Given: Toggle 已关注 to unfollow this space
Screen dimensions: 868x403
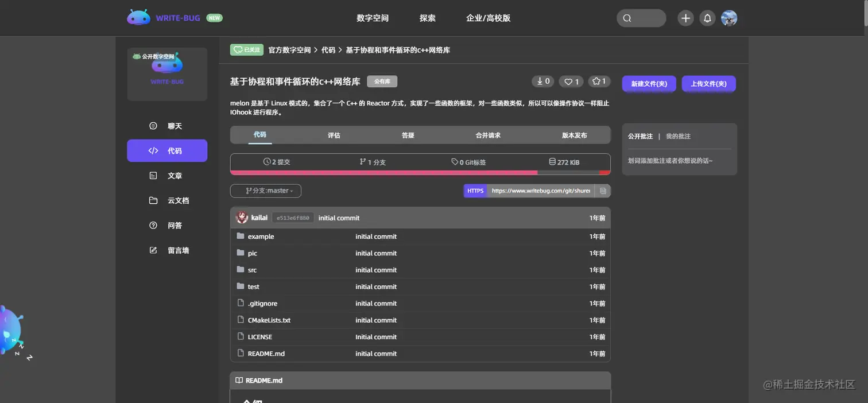Looking at the screenshot, I should point(246,49).
